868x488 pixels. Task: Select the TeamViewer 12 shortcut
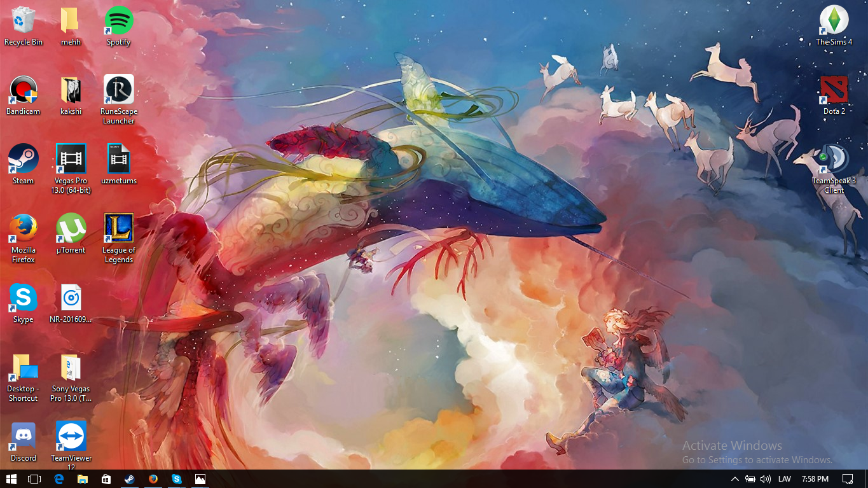point(71,445)
